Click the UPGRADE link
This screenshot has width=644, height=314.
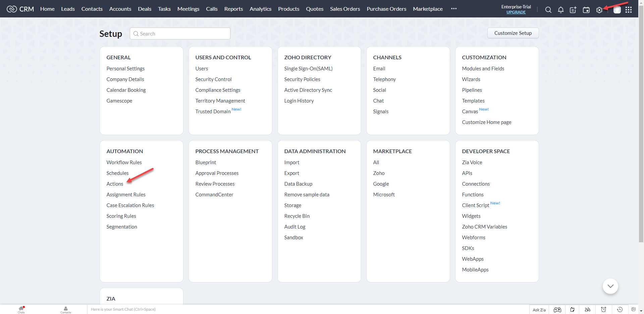pyautogui.click(x=516, y=12)
